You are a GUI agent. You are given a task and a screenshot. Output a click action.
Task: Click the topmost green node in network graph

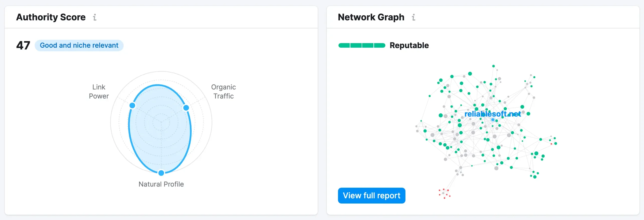coord(493,66)
